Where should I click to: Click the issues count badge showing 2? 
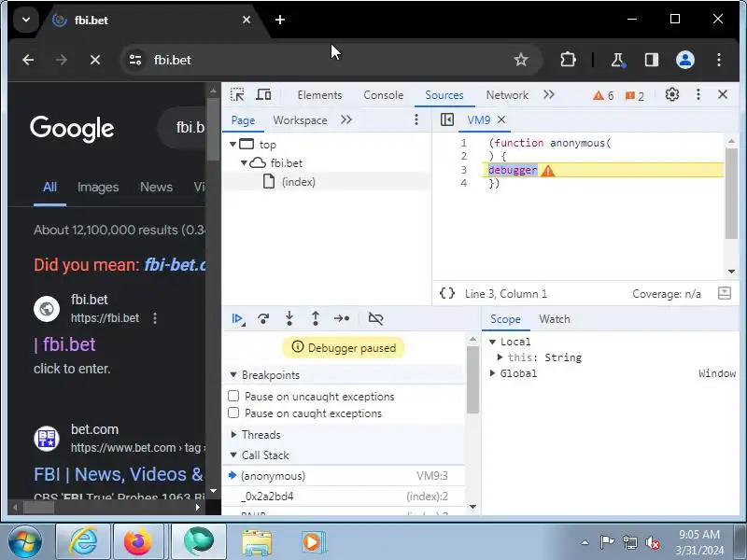point(635,96)
